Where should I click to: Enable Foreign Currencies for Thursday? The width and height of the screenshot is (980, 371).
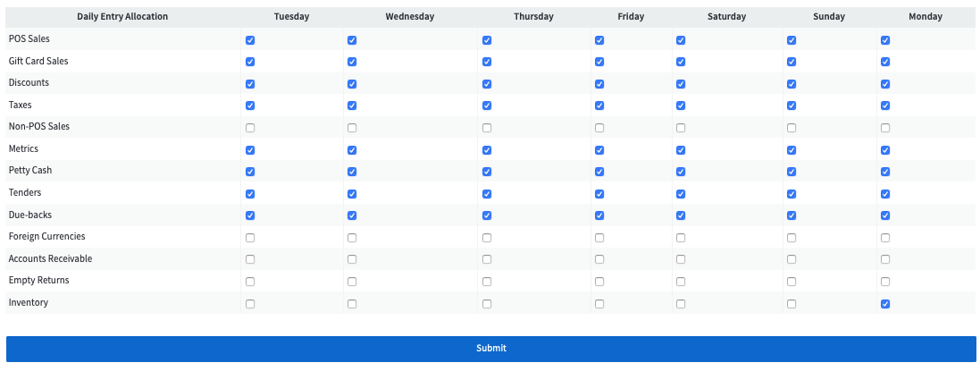(x=487, y=238)
